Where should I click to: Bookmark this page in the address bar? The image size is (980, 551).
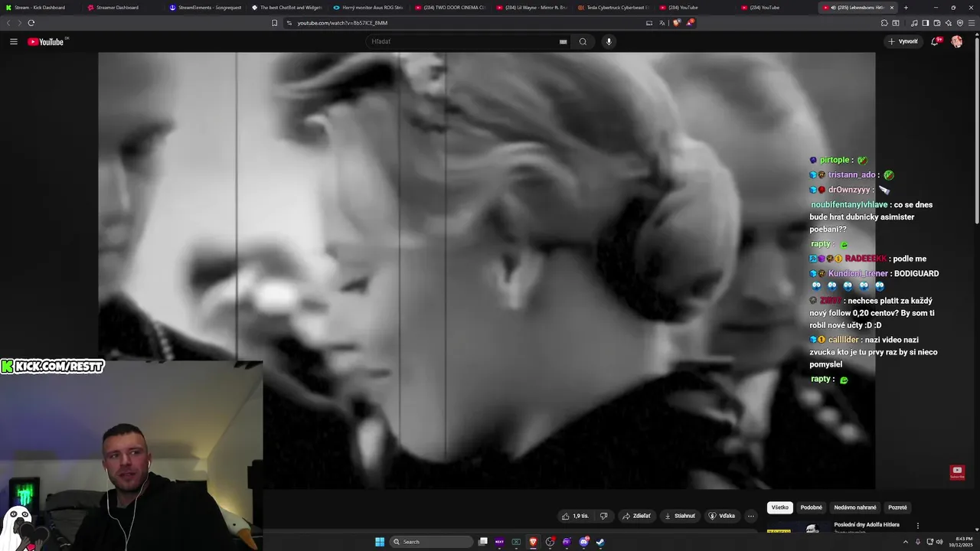point(274,23)
